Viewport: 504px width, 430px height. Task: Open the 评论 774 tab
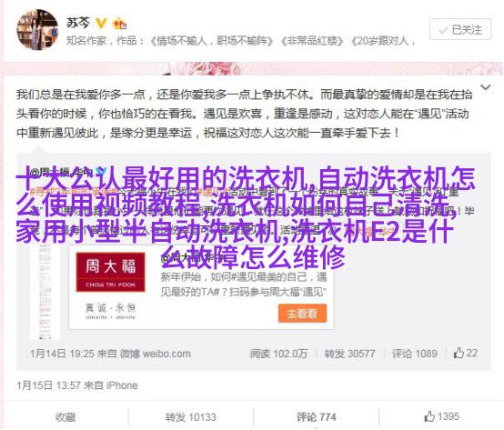coord(316,417)
